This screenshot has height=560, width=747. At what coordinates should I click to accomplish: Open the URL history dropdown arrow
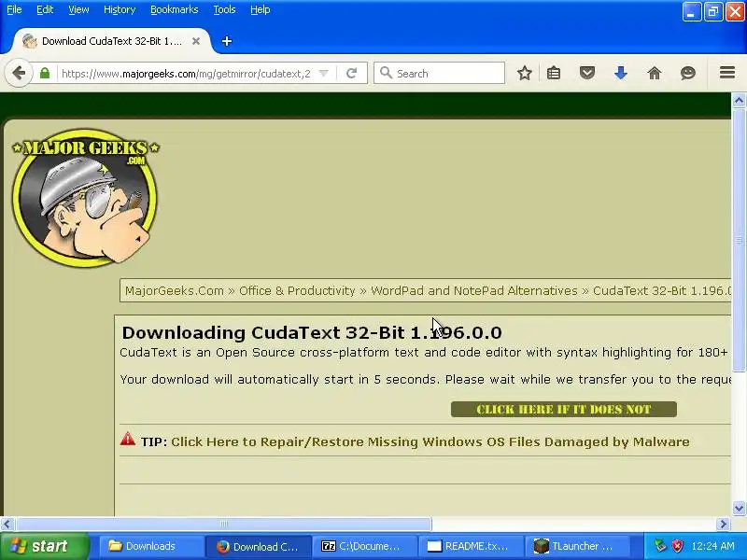click(x=324, y=74)
